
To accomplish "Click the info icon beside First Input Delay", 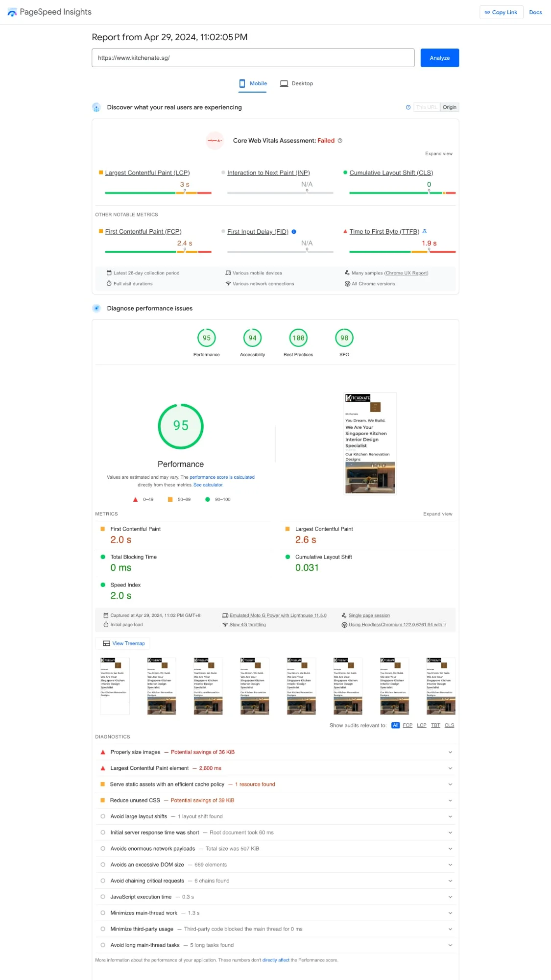I will [x=294, y=232].
